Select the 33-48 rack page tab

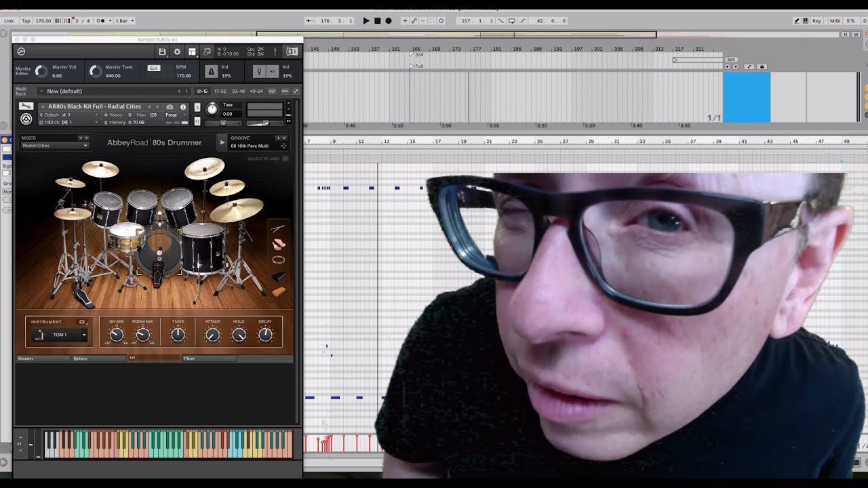238,91
